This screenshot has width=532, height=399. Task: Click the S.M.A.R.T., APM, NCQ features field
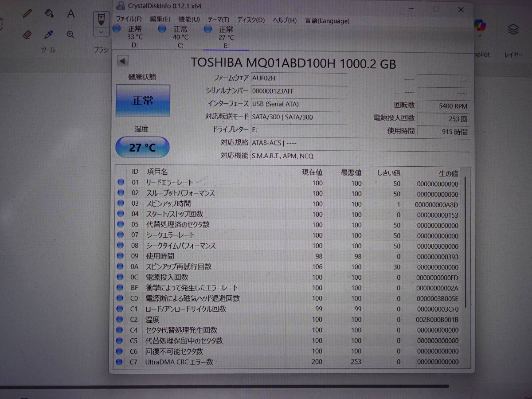click(x=360, y=156)
